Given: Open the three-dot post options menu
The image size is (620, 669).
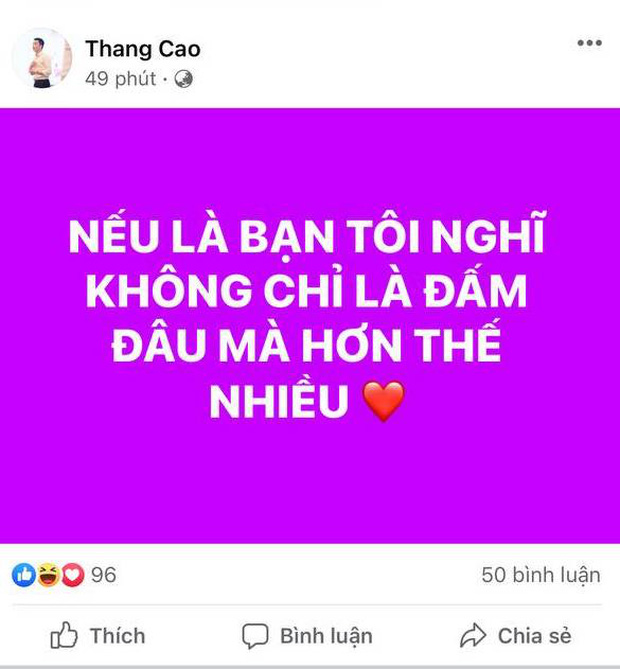Looking at the screenshot, I should pyautogui.click(x=589, y=43).
